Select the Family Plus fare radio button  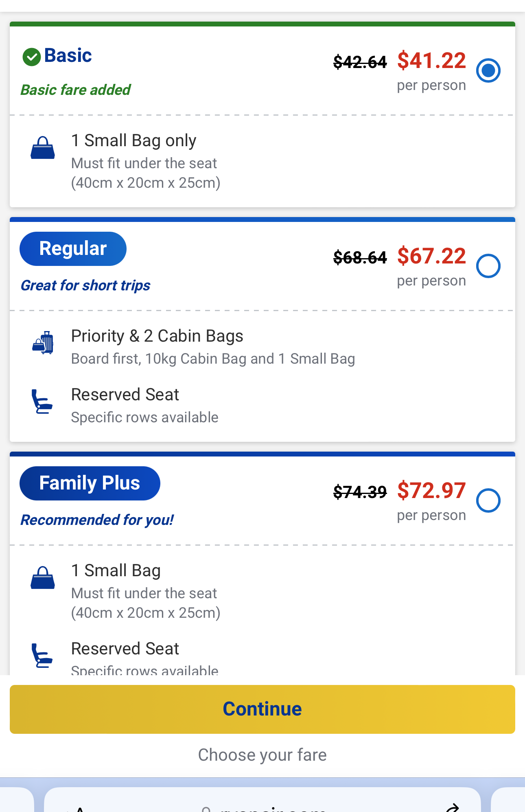488,500
